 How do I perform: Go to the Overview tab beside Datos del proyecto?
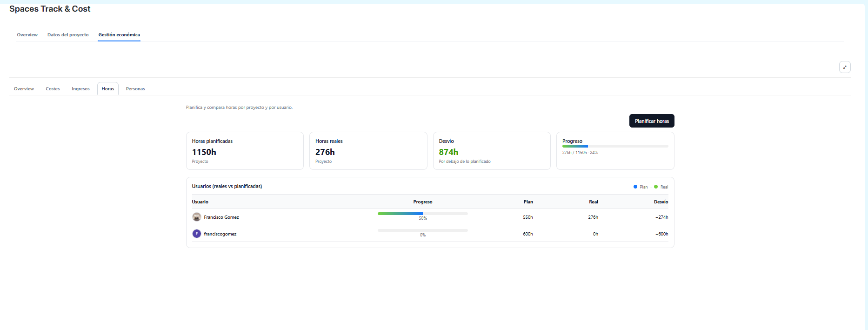(27, 35)
